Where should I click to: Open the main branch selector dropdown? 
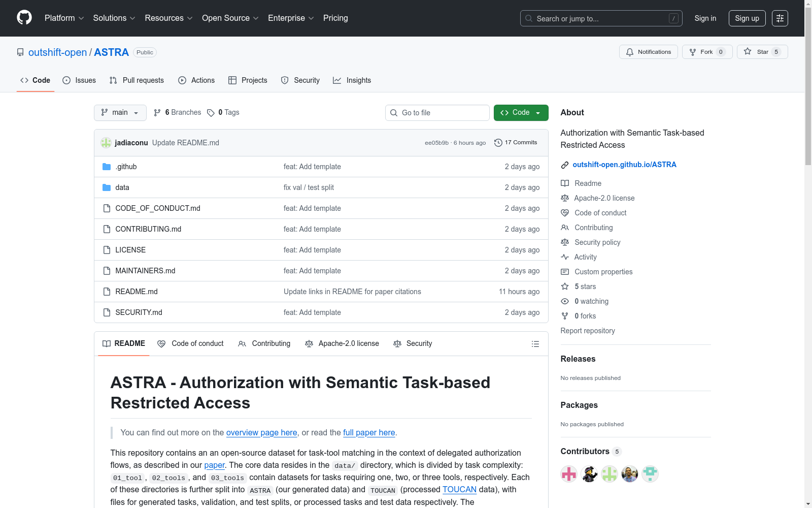120,113
